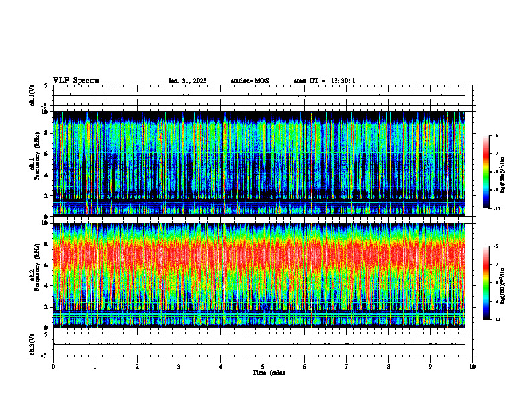Click the "start UT = 13:30:1" header text
Screen dimensions: 532x411
(324, 81)
